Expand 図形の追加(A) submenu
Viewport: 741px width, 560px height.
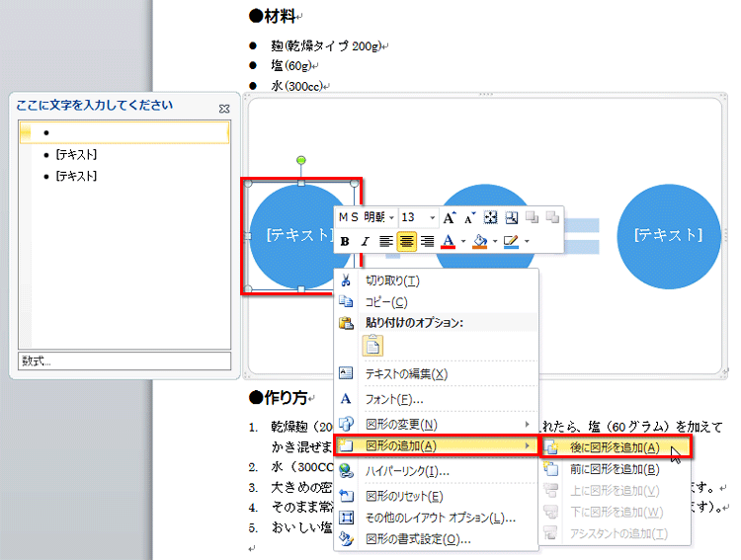[x=436, y=445]
